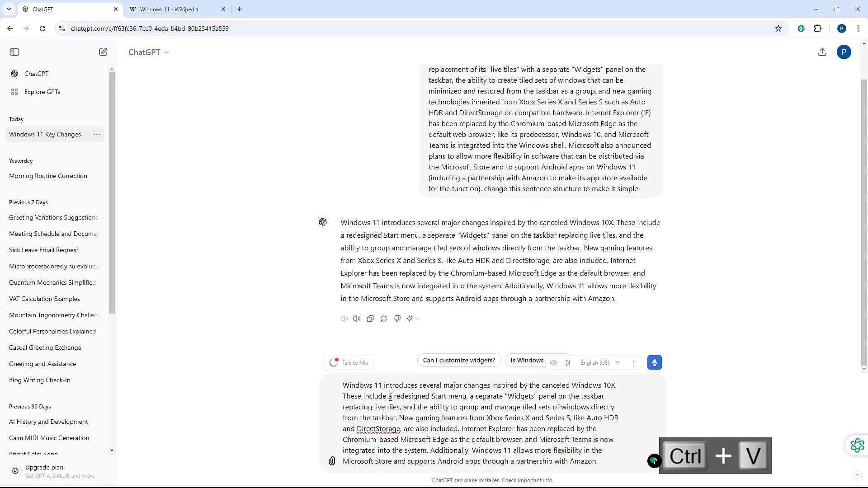The height and width of the screenshot is (488, 868).
Task: Start a new chat with the compose icon
Action: pos(103,52)
